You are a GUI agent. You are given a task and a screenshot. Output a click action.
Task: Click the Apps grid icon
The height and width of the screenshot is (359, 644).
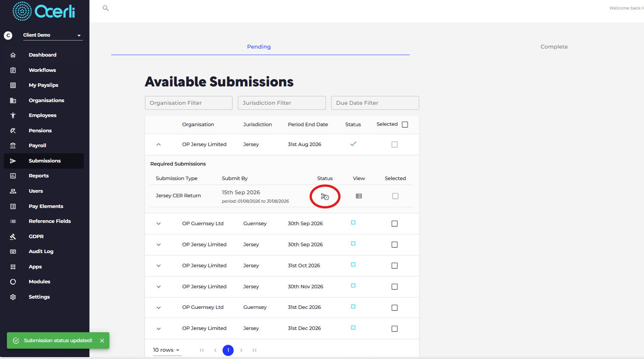pos(13,267)
